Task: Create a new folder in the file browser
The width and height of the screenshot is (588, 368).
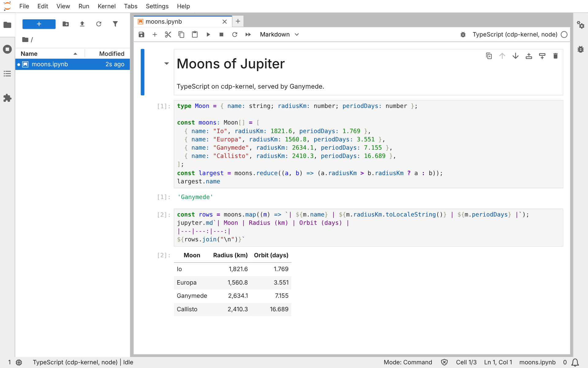Action: click(x=66, y=24)
